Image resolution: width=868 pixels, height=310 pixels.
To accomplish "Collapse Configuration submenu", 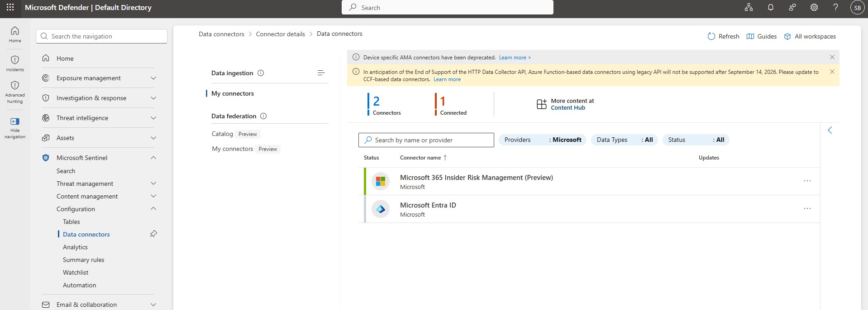I will point(153,208).
